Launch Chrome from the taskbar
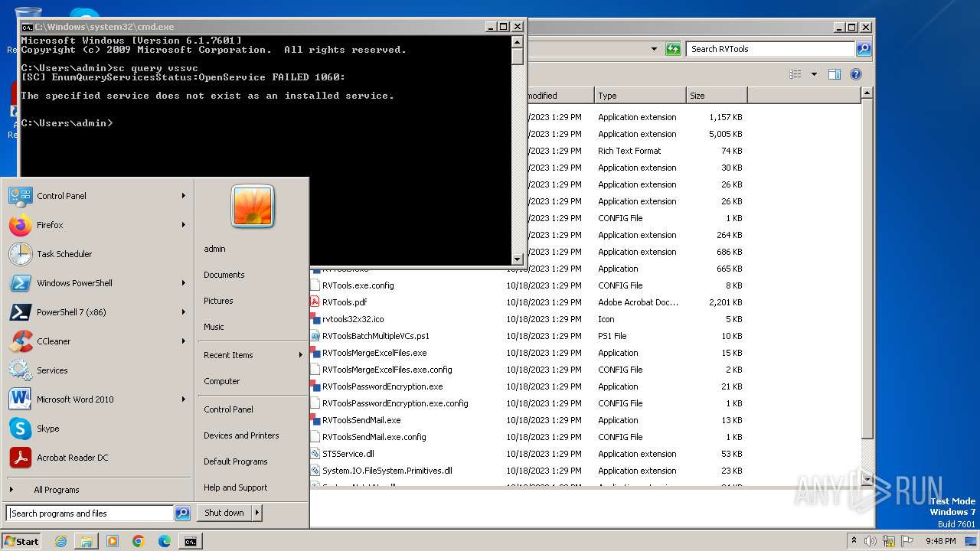980x551 pixels. coord(139,541)
